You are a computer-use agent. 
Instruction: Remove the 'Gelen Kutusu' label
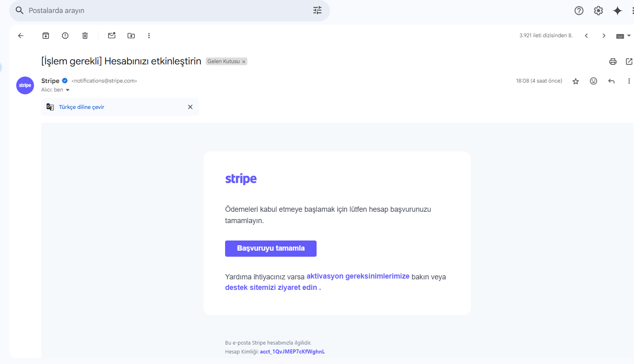click(x=244, y=62)
